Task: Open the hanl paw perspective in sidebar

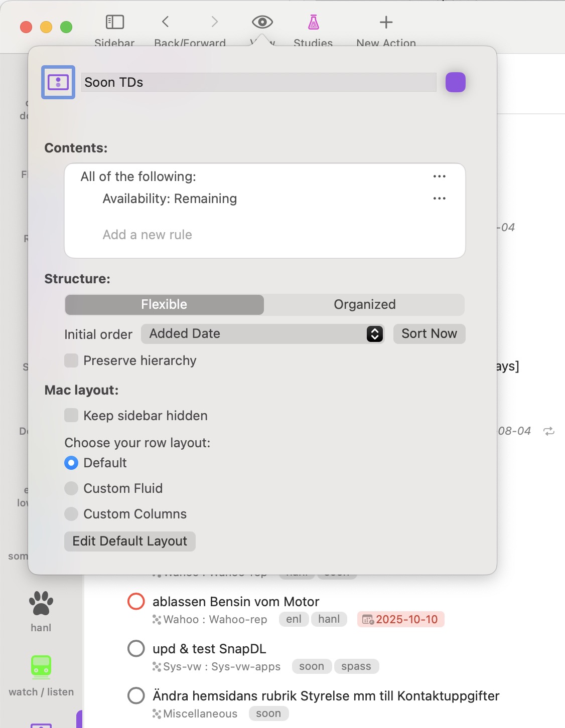Action: 41,603
